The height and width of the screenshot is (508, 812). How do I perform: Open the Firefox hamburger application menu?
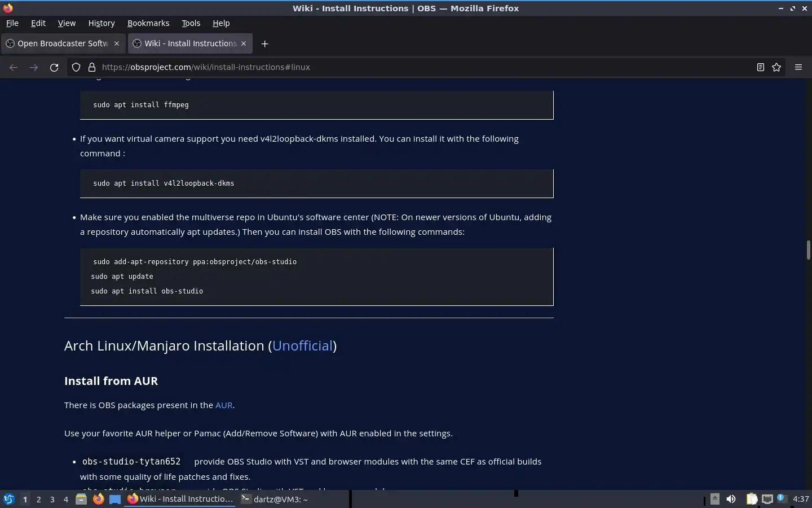pos(798,67)
